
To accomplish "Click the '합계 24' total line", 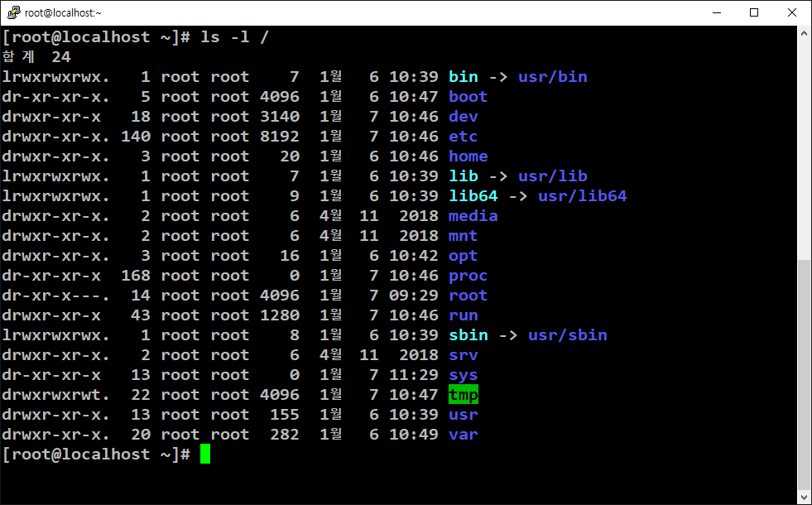I will 36,57.
